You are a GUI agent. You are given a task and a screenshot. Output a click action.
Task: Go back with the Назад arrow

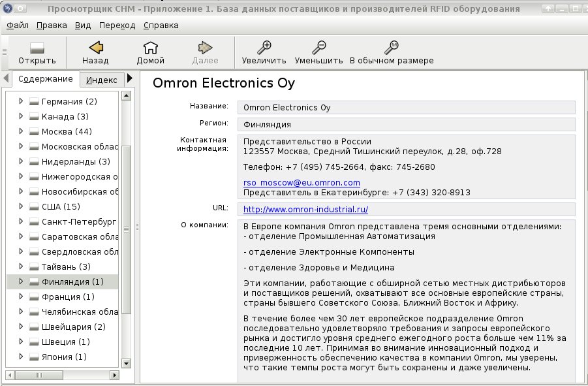pos(95,54)
